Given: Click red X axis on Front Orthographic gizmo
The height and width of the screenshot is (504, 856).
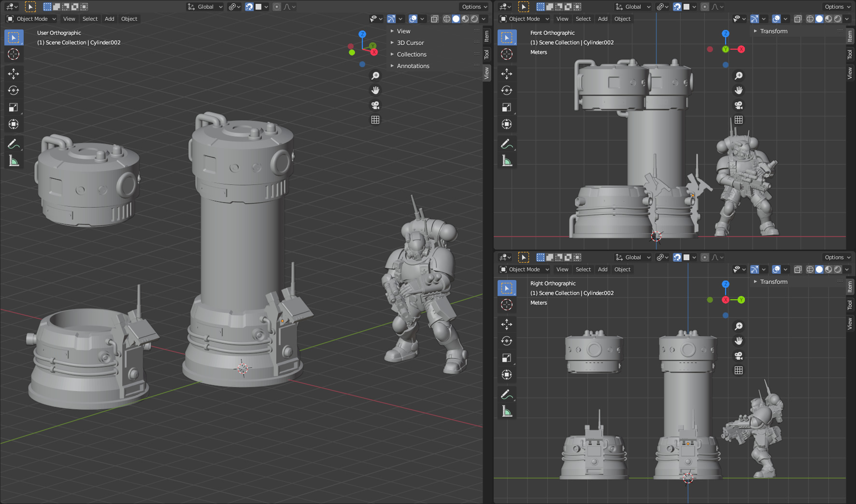Looking at the screenshot, I should coord(741,49).
